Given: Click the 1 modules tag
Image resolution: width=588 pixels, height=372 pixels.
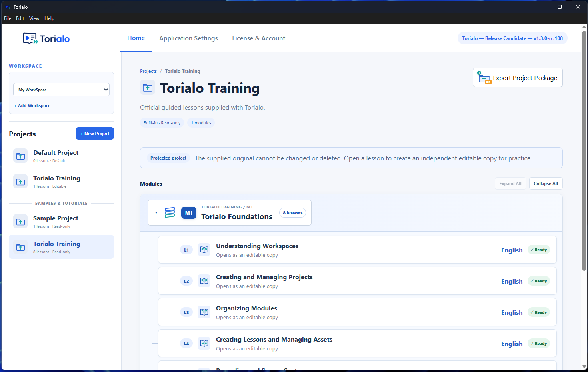Looking at the screenshot, I should 201,123.
